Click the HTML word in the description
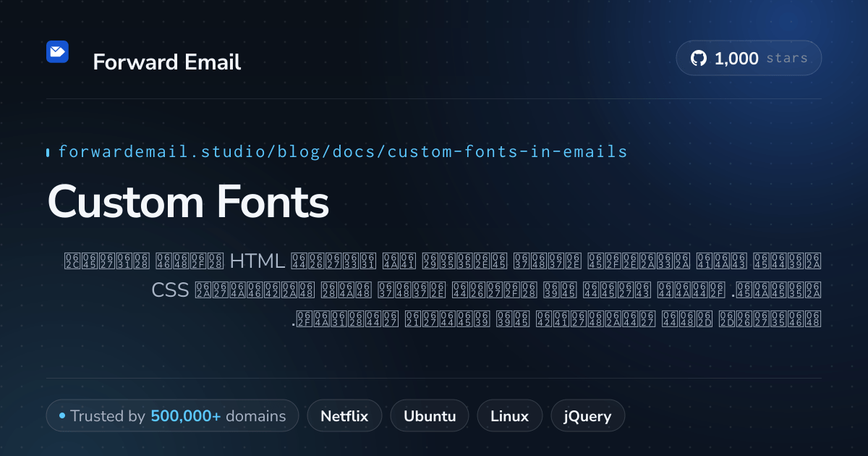The width and height of the screenshot is (868, 456). click(x=256, y=260)
